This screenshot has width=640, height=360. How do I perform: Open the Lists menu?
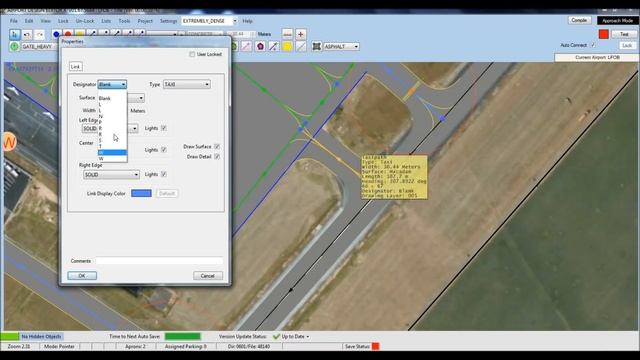click(106, 21)
